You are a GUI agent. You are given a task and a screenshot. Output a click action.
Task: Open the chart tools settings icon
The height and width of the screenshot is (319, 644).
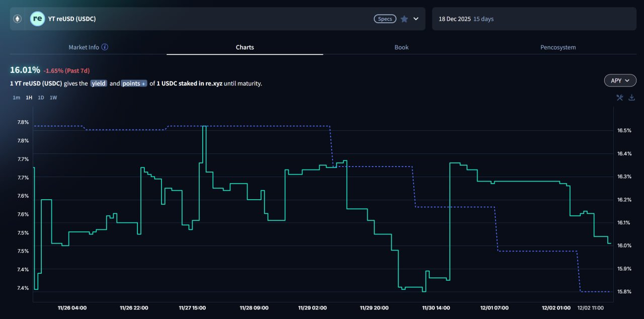[620, 98]
